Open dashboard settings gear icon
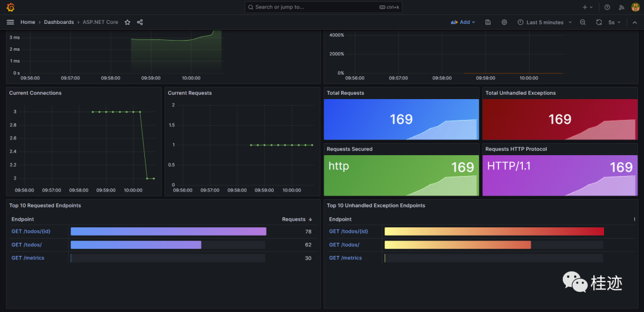 tap(504, 22)
